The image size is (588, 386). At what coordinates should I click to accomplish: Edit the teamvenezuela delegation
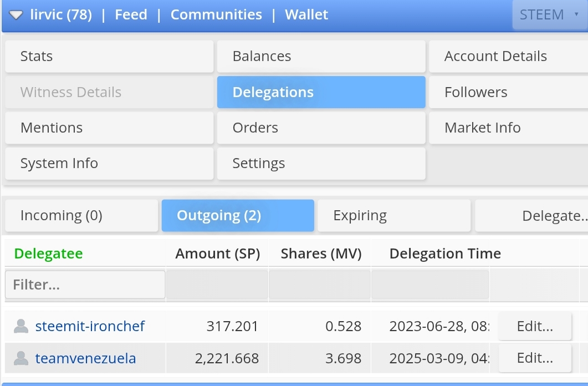click(535, 358)
